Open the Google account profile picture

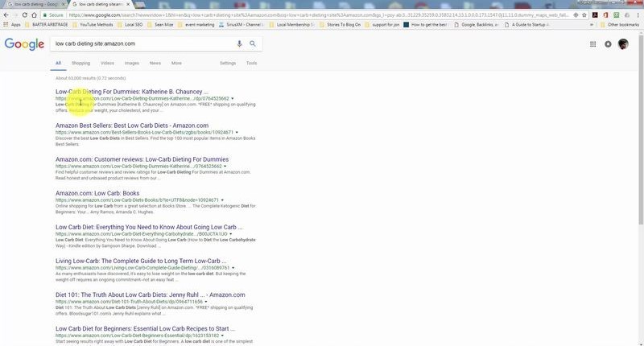click(623, 44)
